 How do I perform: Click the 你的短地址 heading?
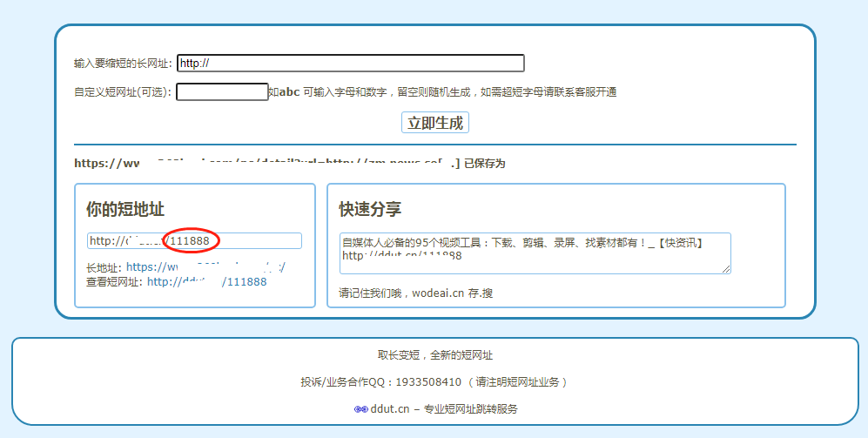click(125, 209)
